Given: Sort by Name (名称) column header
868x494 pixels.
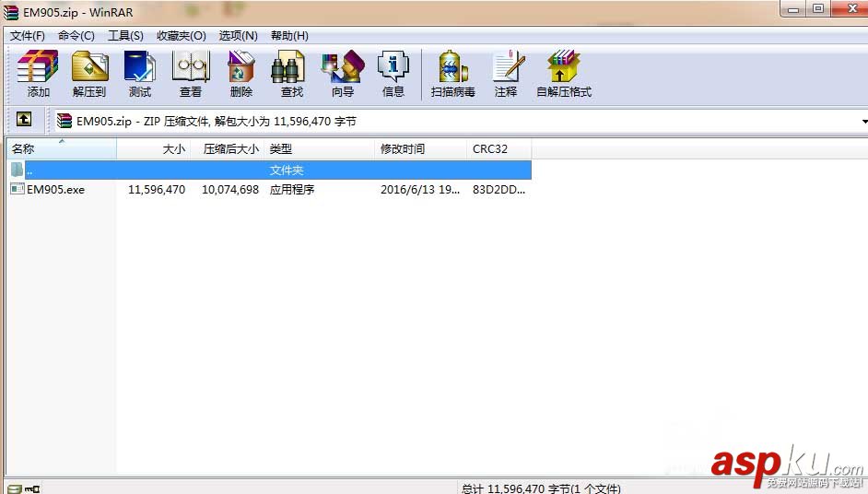Looking at the screenshot, I should pyautogui.click(x=62, y=148).
